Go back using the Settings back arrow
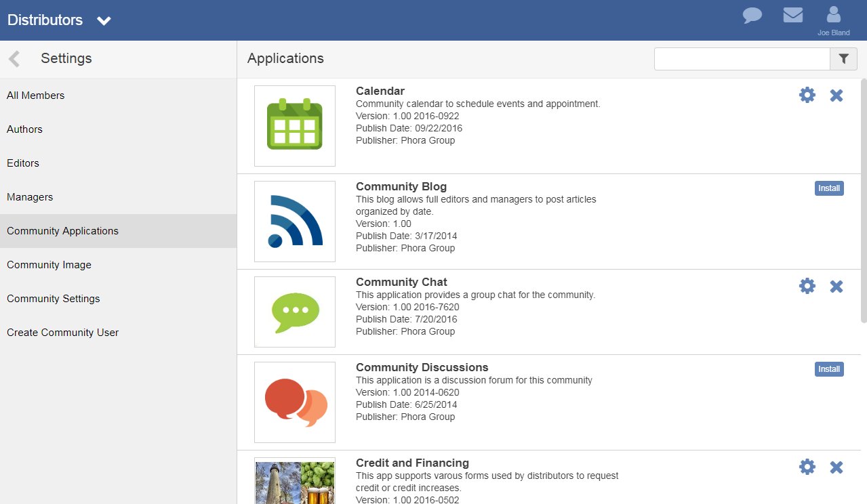The image size is (867, 504). click(x=14, y=59)
